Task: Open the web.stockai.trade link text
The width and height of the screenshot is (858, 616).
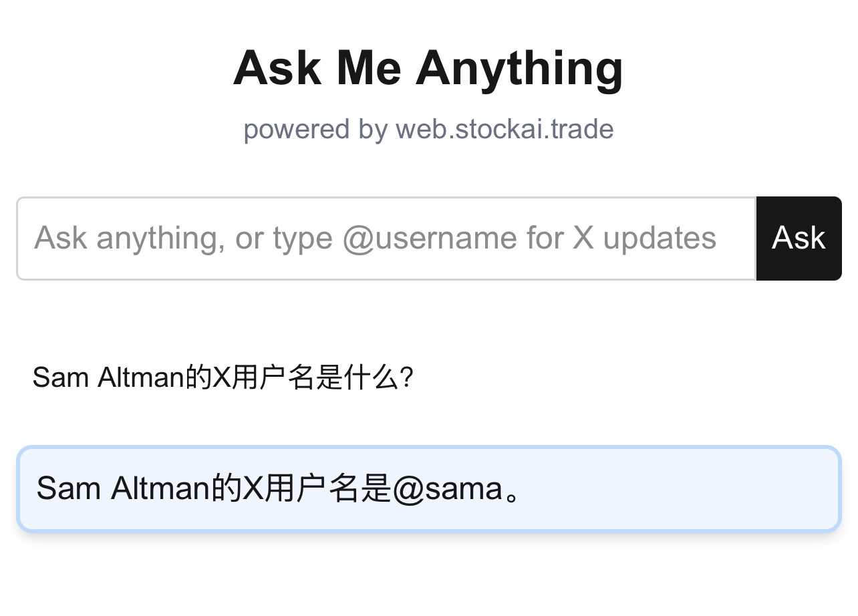Action: [x=505, y=129]
